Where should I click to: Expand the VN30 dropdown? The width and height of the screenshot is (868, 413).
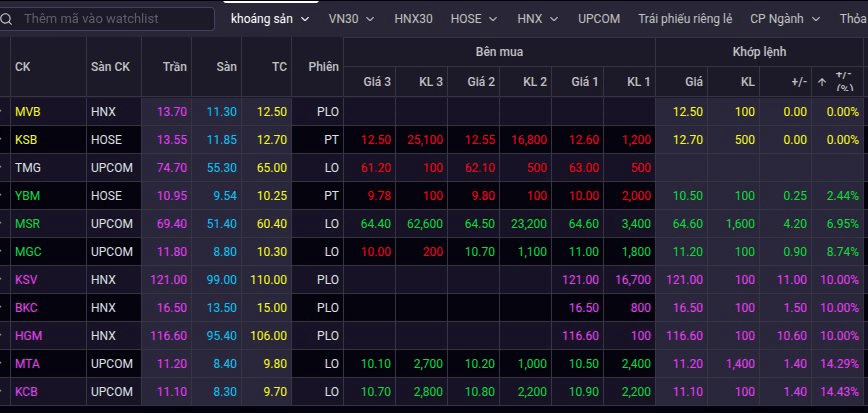352,19
